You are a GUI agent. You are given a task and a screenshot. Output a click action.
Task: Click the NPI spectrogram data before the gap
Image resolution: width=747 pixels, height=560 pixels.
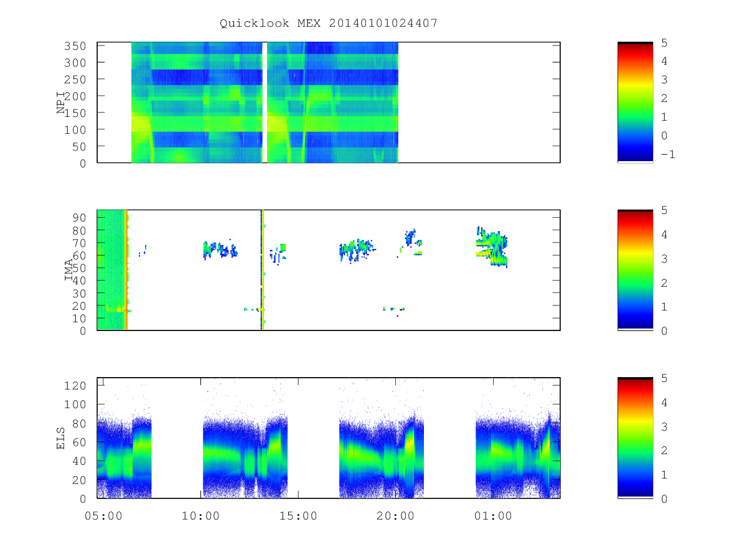[197, 103]
